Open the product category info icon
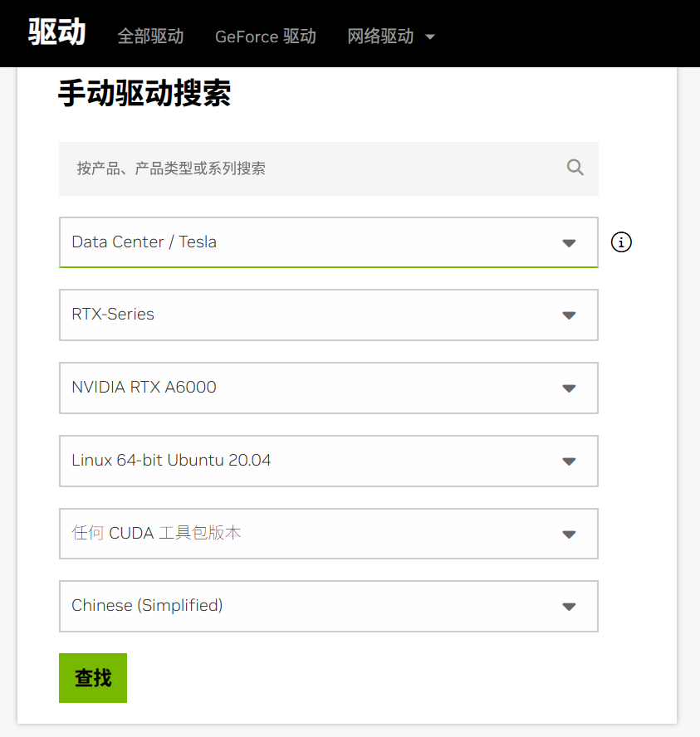Image resolution: width=700 pixels, height=737 pixels. tap(621, 242)
